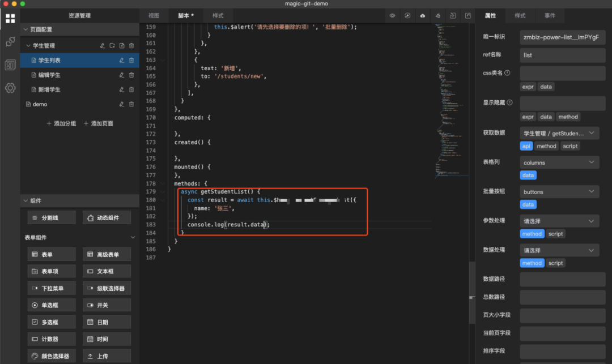Edit the 学生列表 page
This screenshot has width=612, height=364.
[x=121, y=61]
